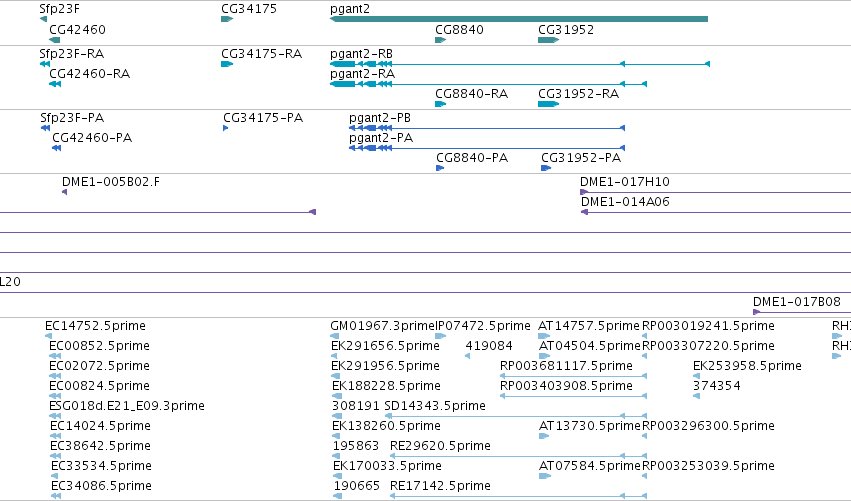
Task: Open coding sequence CG34175-PA
Action: pos(226,128)
